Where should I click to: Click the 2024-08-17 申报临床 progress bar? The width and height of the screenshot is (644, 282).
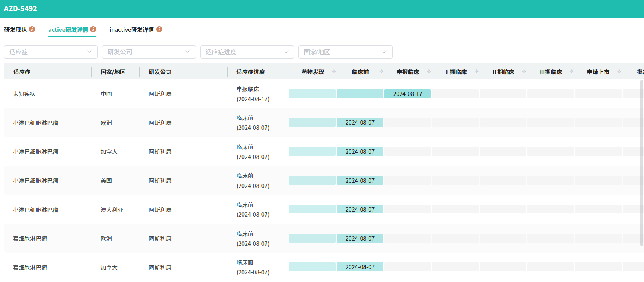coord(407,94)
